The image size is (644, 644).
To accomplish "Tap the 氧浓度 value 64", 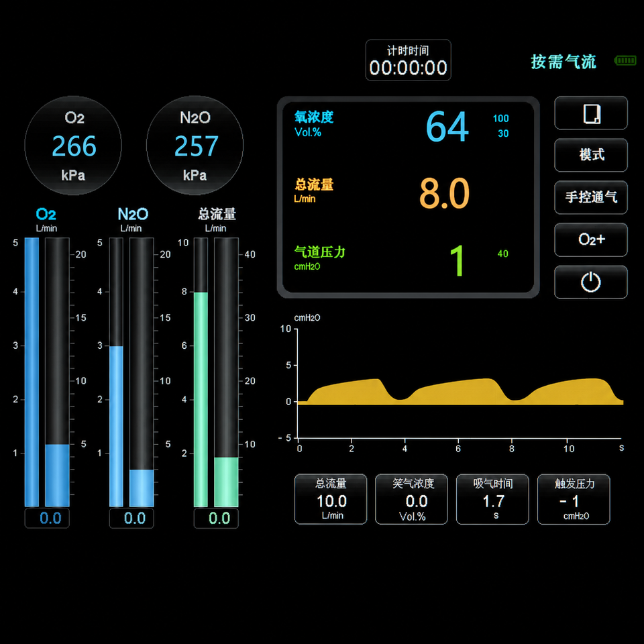I will (447, 127).
